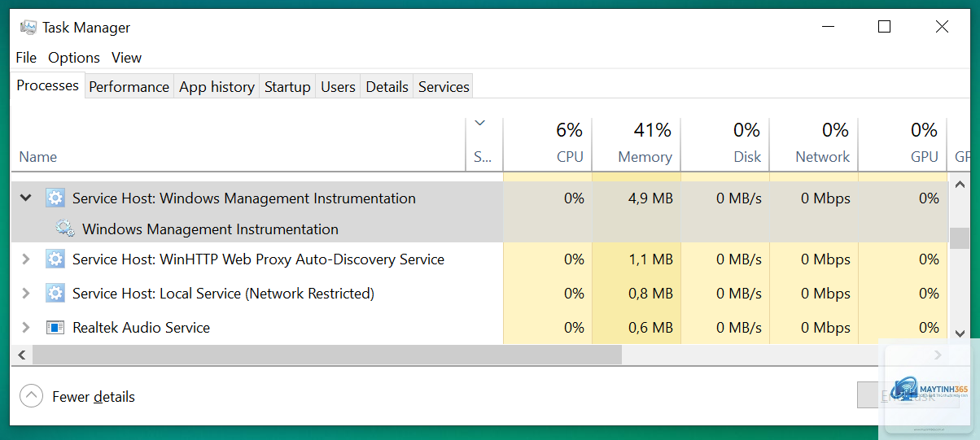Select Service Host: Local Service (Network Restricted) name
Viewport: 980px width, 440px height.
click(x=223, y=294)
